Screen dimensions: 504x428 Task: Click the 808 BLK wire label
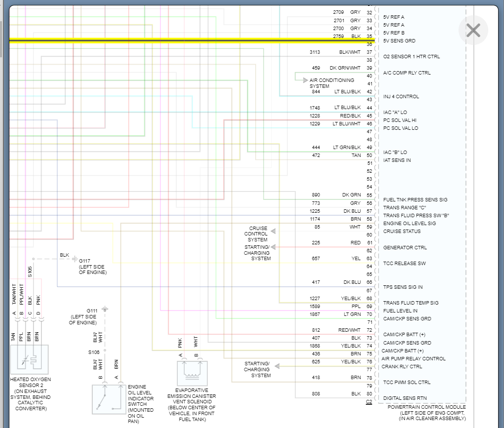[x=336, y=393]
